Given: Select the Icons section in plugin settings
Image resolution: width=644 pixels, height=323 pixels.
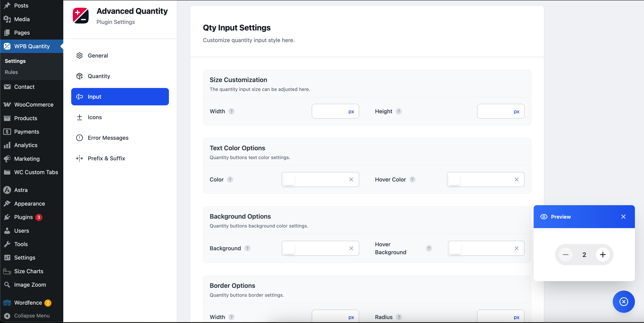Looking at the screenshot, I should 95,117.
